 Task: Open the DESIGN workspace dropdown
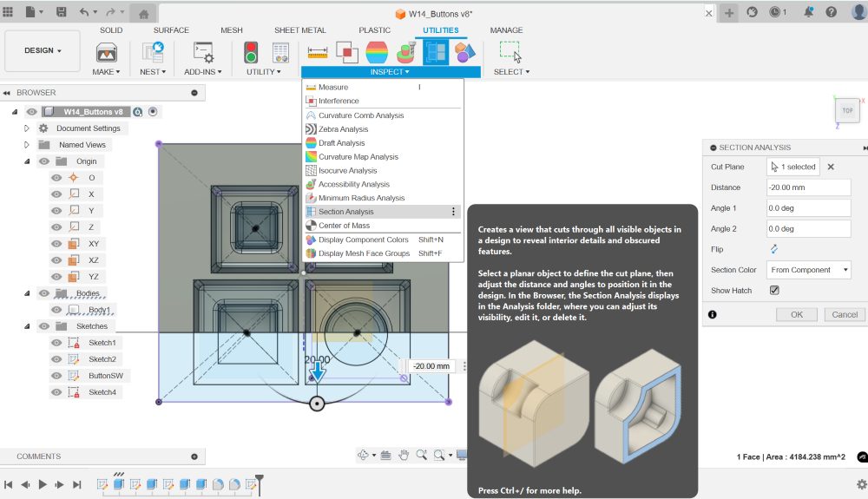(43, 50)
